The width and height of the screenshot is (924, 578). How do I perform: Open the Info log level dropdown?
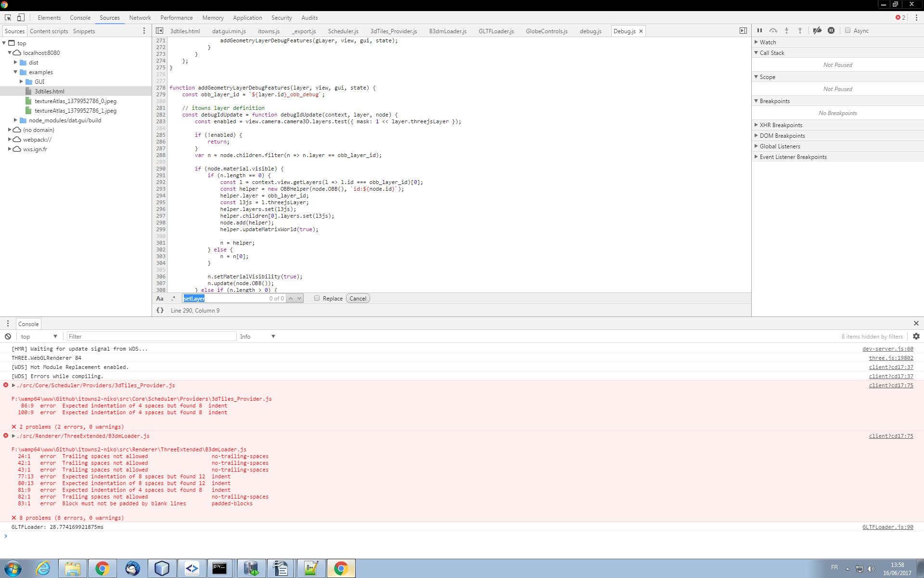click(257, 336)
